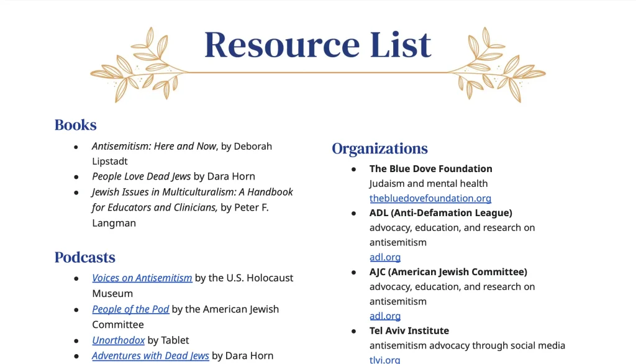The image size is (636, 364).
Task: Open the People of the Pod link
Action: tap(130, 309)
